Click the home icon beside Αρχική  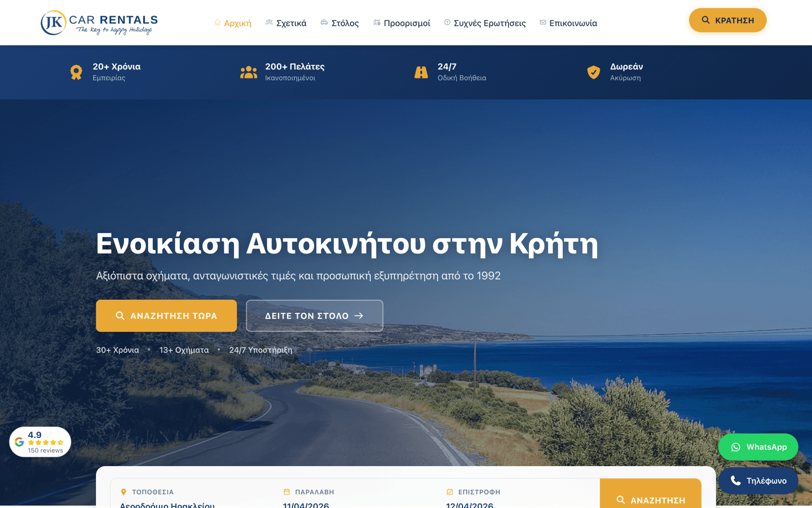point(217,23)
